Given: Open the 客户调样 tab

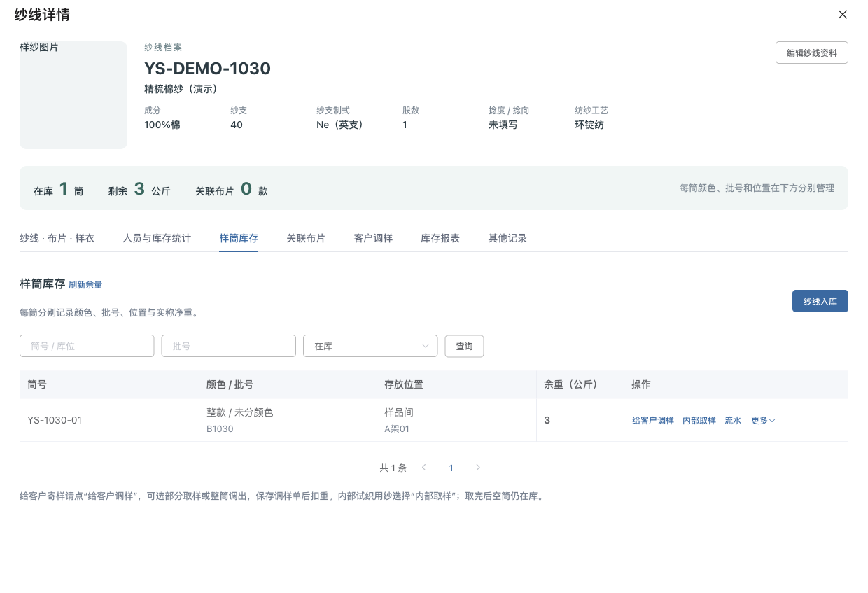Looking at the screenshot, I should click(x=373, y=238).
